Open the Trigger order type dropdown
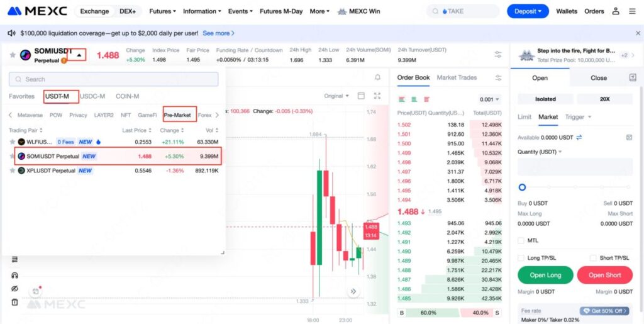The width and height of the screenshot is (644, 324). [x=579, y=117]
